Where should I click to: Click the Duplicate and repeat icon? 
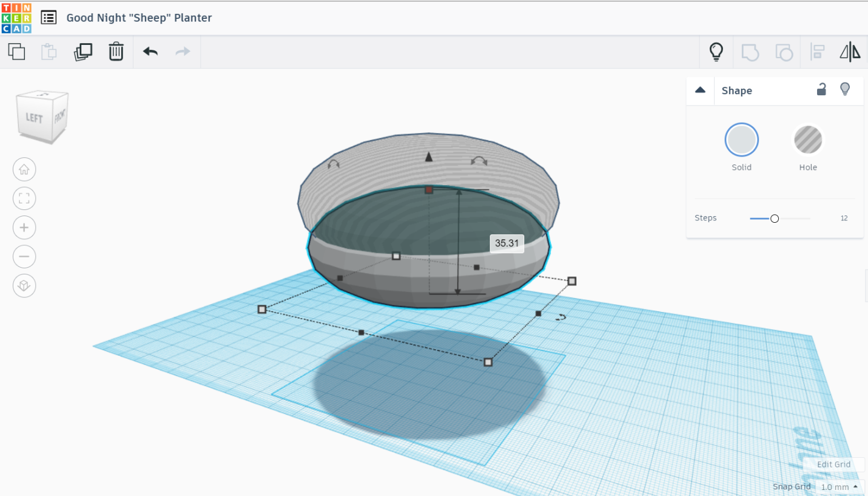click(83, 52)
